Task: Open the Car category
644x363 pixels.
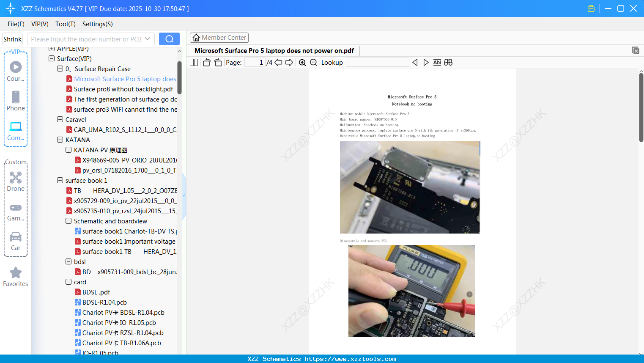Action: 16,241
